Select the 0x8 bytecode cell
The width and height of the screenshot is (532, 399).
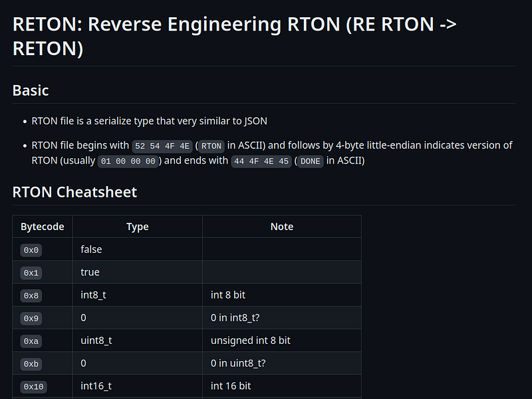tap(31, 295)
